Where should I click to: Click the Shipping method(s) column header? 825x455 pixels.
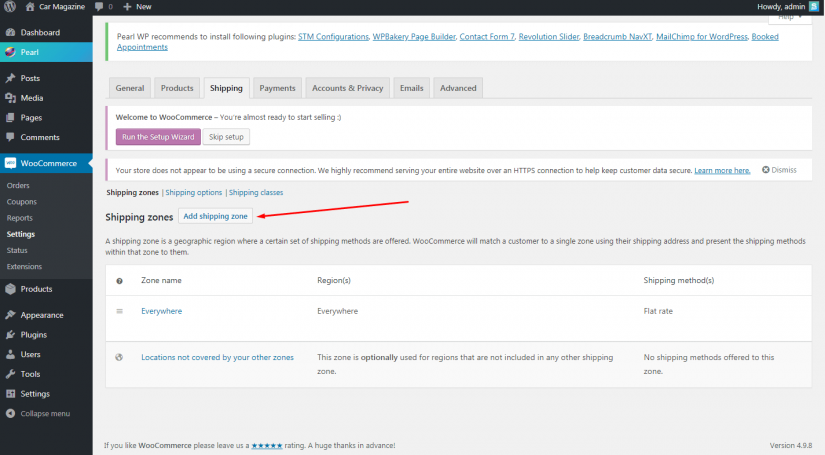(x=679, y=280)
